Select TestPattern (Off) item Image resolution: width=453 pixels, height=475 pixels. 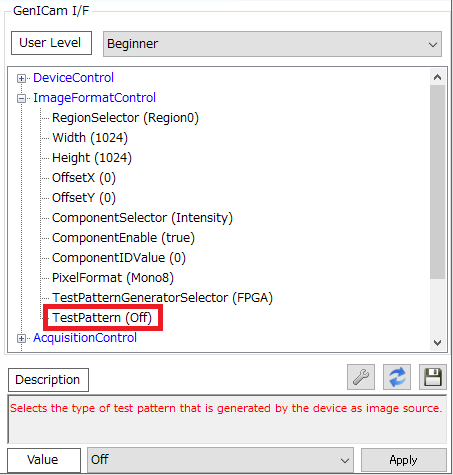102,318
